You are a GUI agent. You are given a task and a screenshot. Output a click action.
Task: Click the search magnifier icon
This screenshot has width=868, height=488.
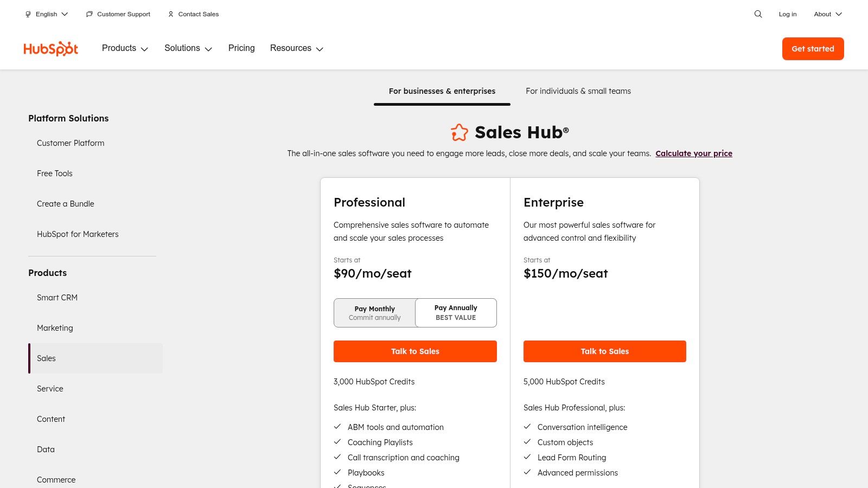pyautogui.click(x=758, y=14)
